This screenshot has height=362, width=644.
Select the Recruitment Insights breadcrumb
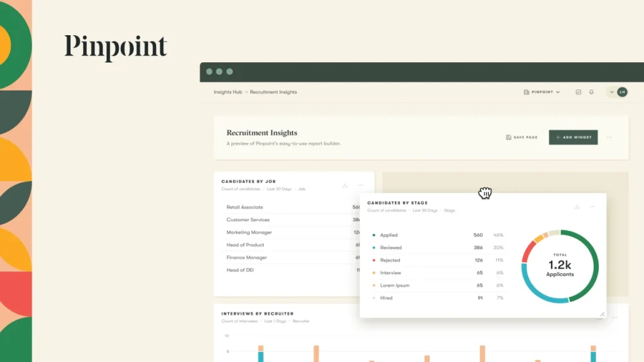(x=273, y=92)
